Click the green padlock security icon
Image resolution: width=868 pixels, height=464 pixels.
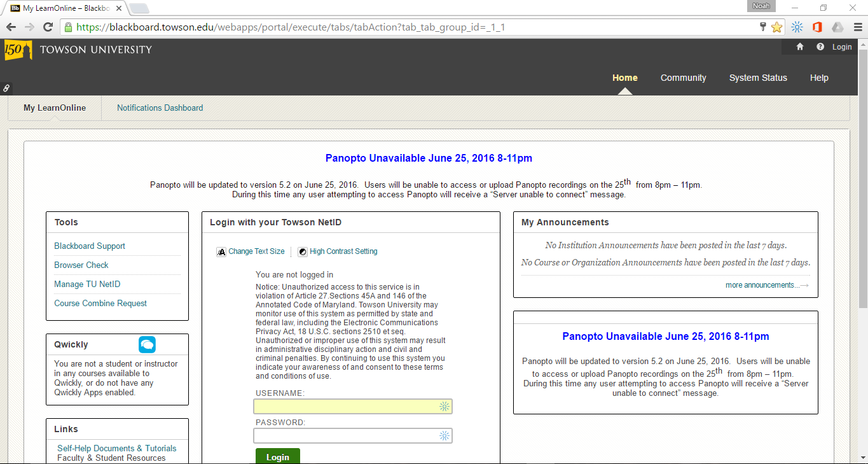68,27
